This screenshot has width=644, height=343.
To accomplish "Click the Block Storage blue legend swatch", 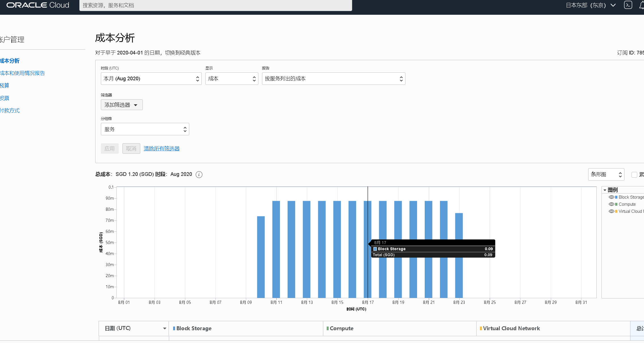I will coord(616,197).
